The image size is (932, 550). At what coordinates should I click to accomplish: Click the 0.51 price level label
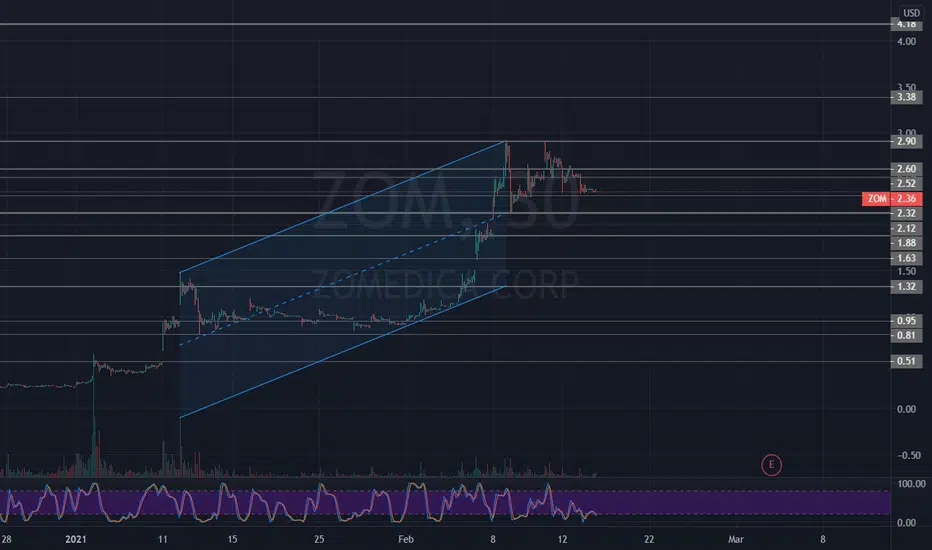(x=906, y=361)
